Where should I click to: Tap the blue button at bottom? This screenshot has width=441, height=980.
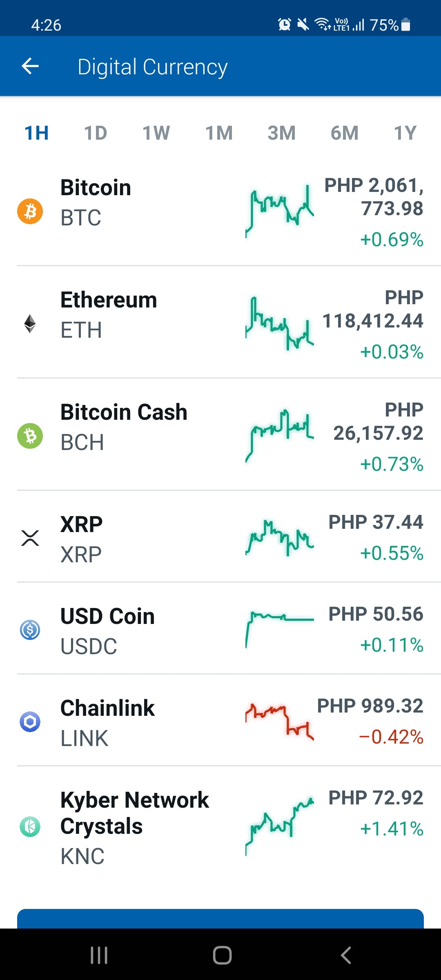(x=220, y=919)
